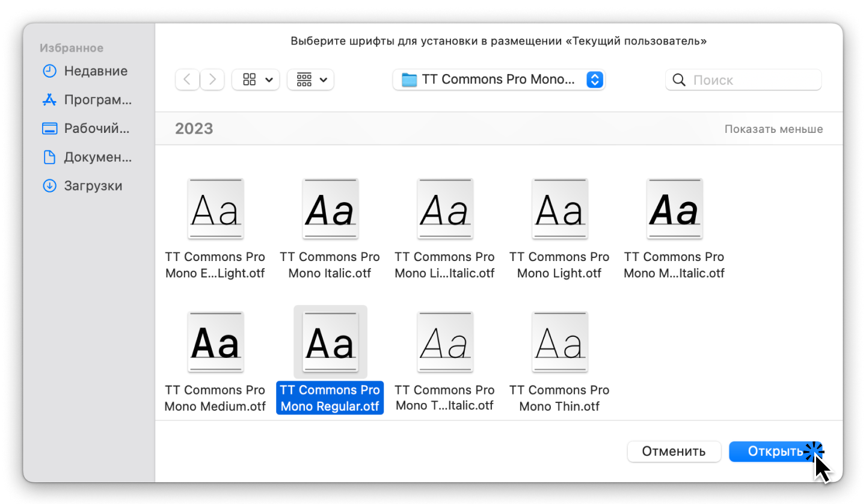Click Показать меньше link
This screenshot has height=504, width=866.
[x=773, y=129]
